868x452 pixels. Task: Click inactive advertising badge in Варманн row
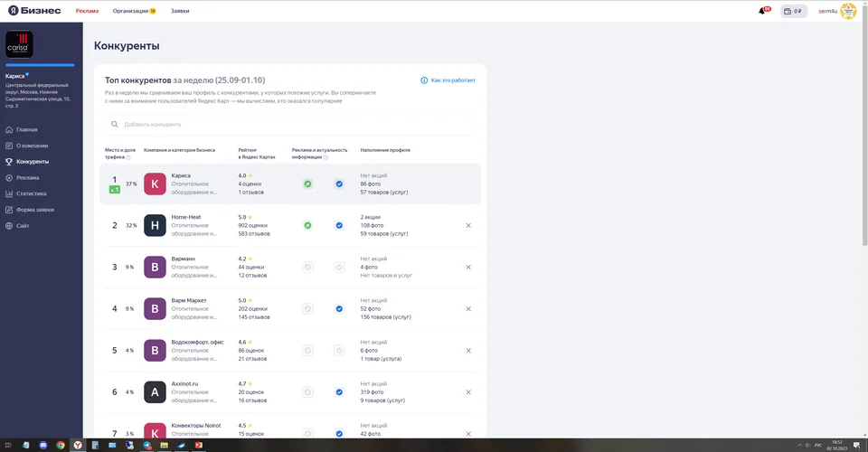pyautogui.click(x=307, y=268)
